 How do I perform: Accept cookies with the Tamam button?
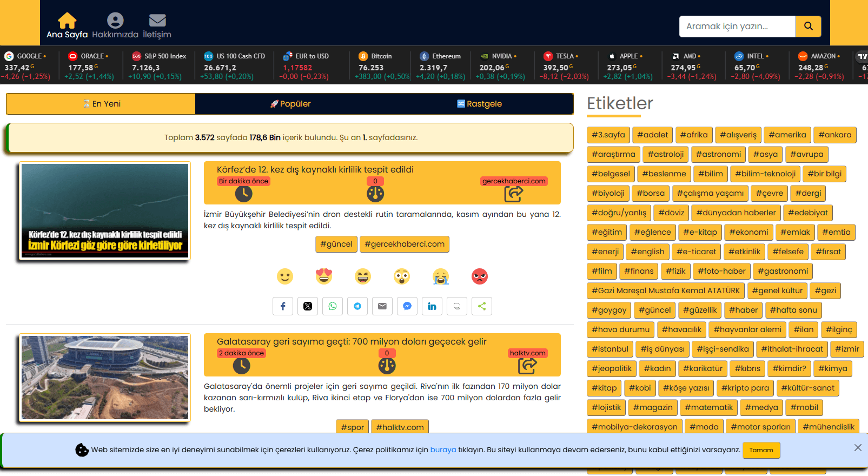click(761, 450)
